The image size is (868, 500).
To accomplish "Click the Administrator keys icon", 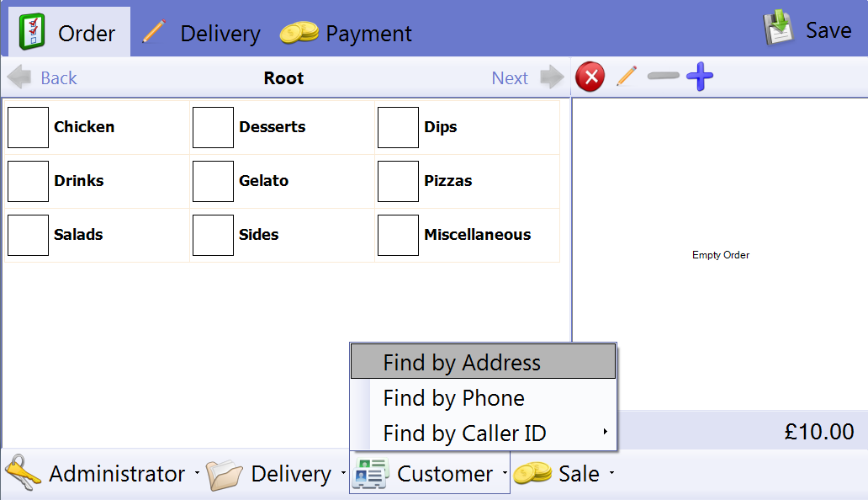I will point(23,473).
